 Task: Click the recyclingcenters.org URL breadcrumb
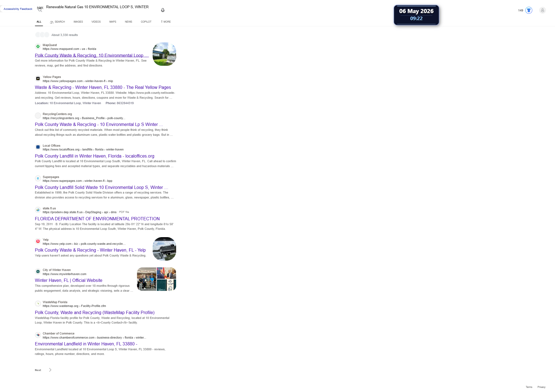click(x=84, y=118)
